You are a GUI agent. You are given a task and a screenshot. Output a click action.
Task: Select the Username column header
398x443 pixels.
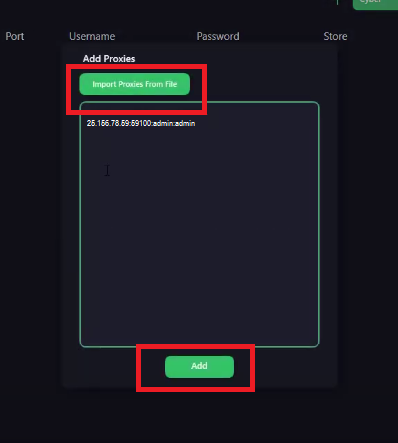click(x=92, y=36)
